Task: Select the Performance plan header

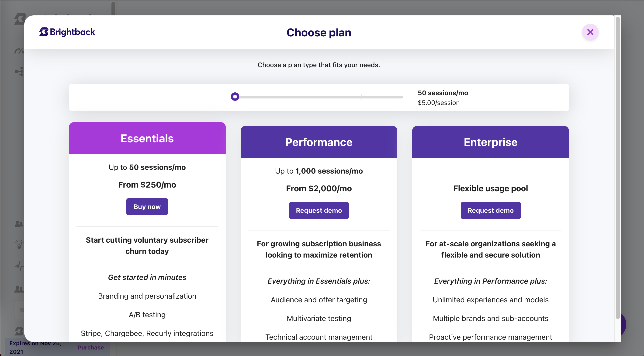Action: point(319,142)
